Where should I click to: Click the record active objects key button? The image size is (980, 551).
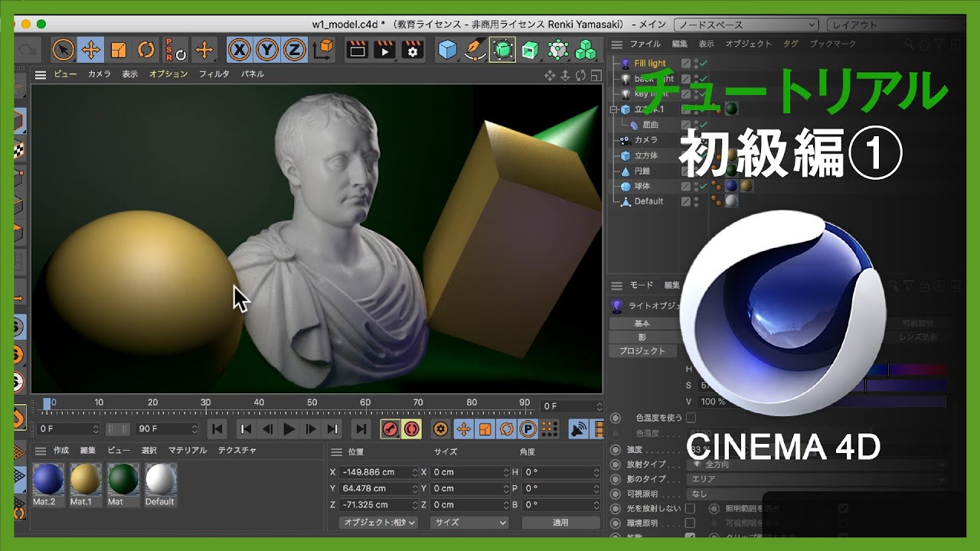[390, 429]
